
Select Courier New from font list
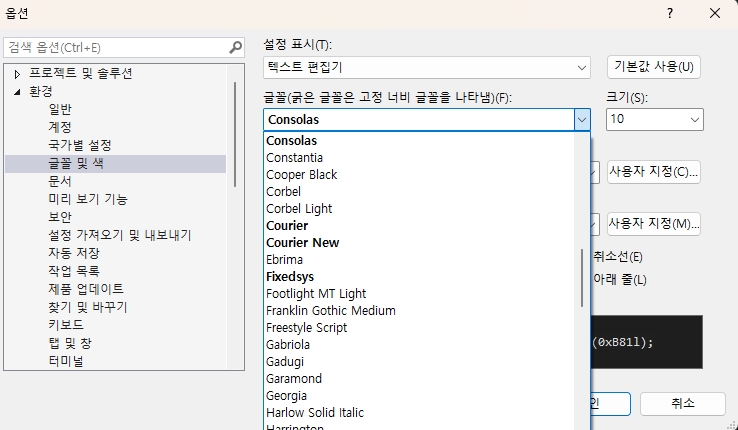click(302, 243)
